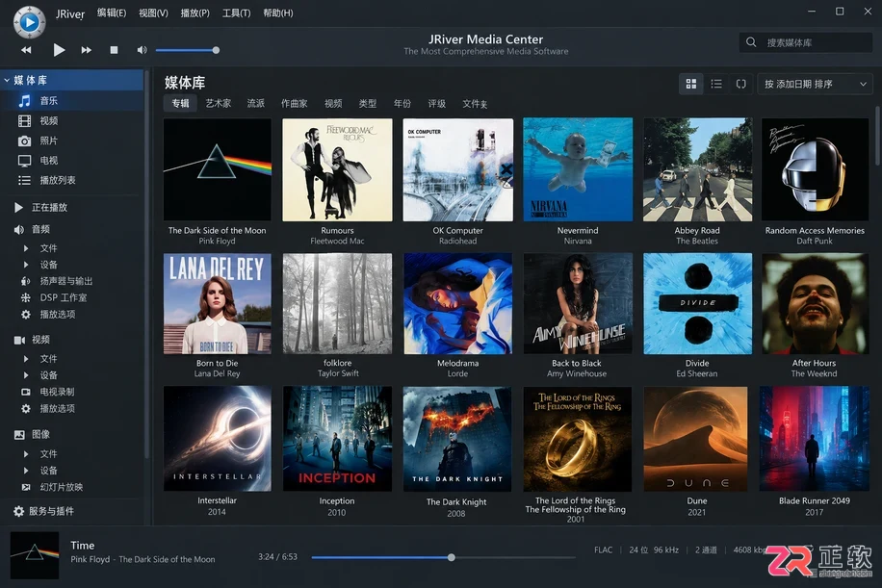Mute audio with the speaker icon
The image size is (882, 588).
point(142,50)
